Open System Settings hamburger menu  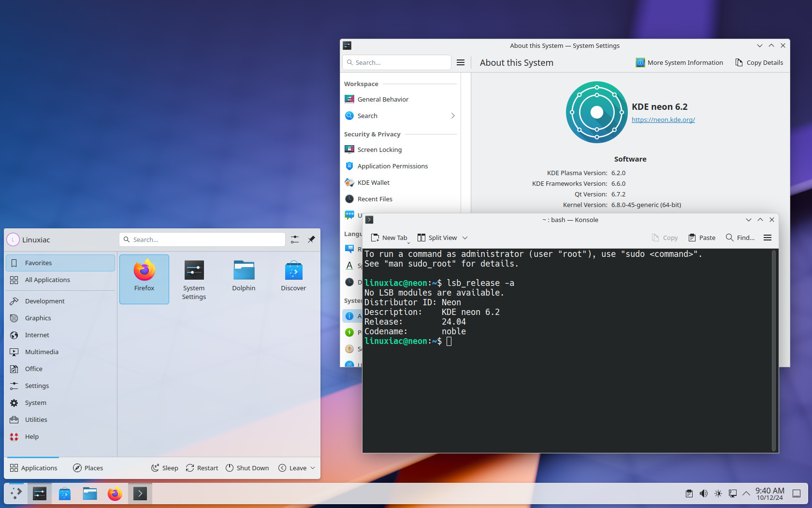click(461, 62)
